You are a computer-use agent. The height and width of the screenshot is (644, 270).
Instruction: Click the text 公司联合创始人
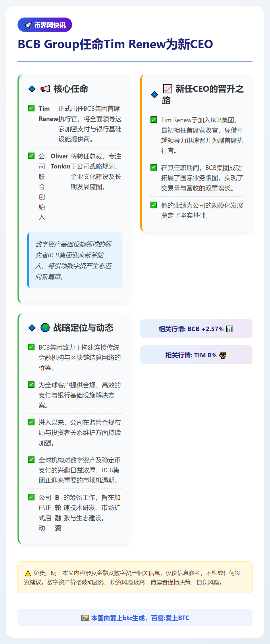(x=42, y=187)
